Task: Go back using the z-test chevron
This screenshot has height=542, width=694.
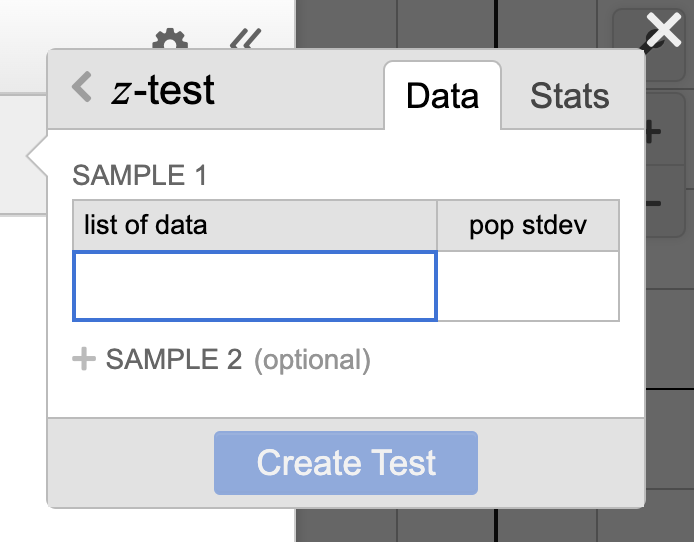Action: coord(82,87)
